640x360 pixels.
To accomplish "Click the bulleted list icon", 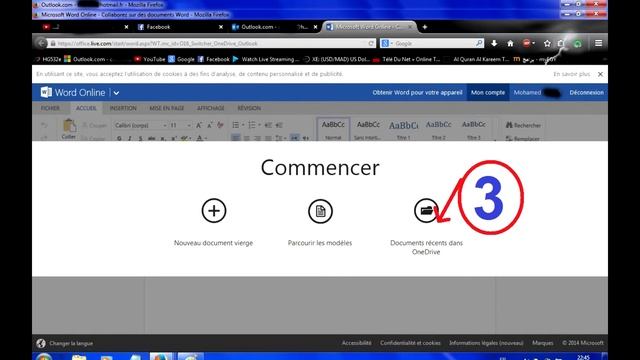I will pos(237,125).
